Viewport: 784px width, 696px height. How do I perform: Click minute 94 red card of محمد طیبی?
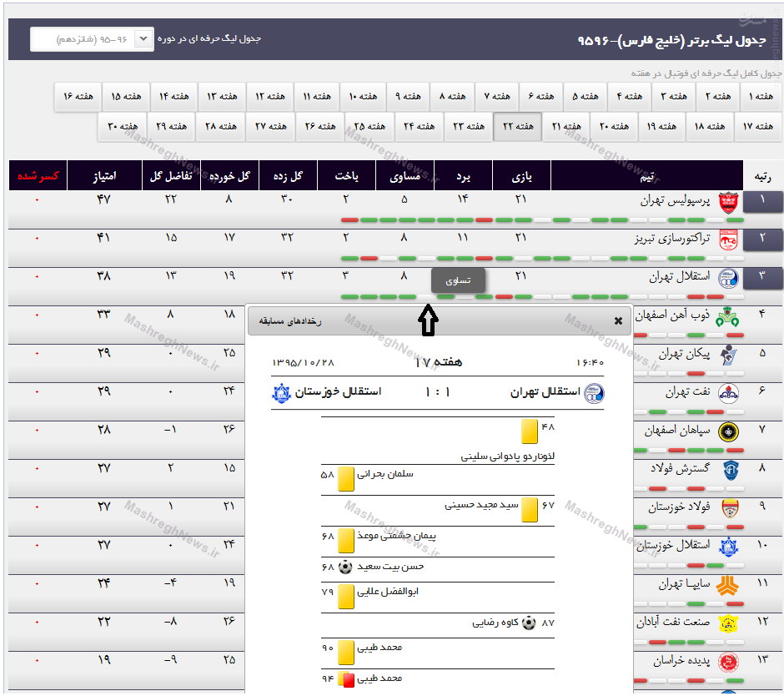point(348,680)
